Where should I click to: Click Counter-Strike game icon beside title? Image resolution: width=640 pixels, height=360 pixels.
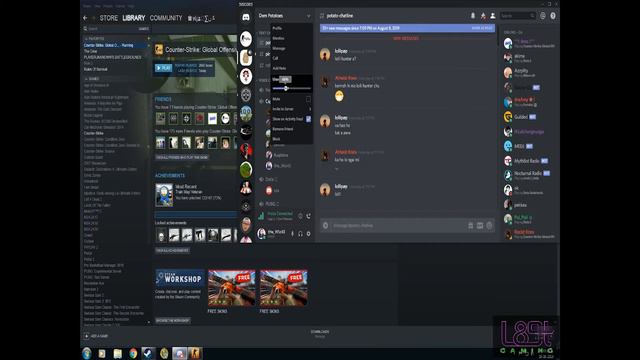point(159,50)
